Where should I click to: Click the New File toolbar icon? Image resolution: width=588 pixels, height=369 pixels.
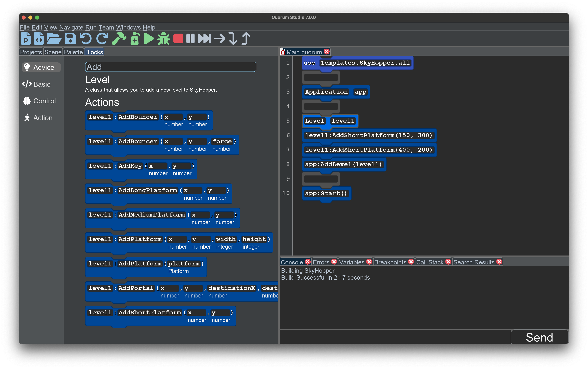[x=39, y=38]
